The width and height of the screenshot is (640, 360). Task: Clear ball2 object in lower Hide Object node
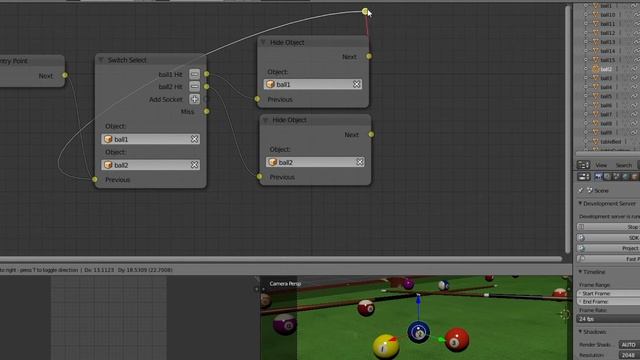pyautogui.click(x=359, y=162)
